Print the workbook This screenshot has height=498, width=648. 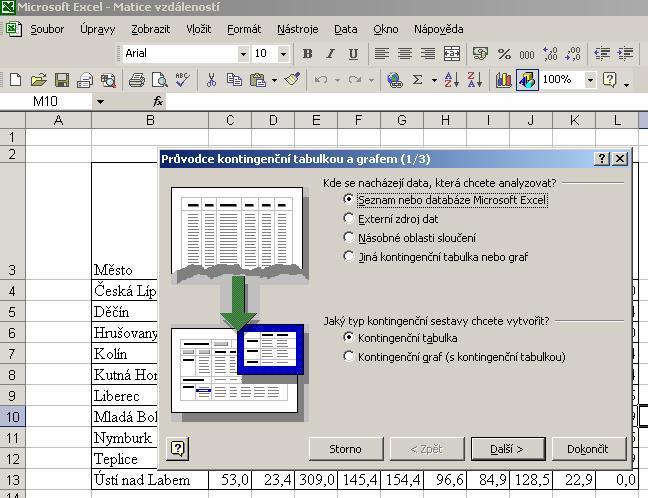tap(137, 80)
